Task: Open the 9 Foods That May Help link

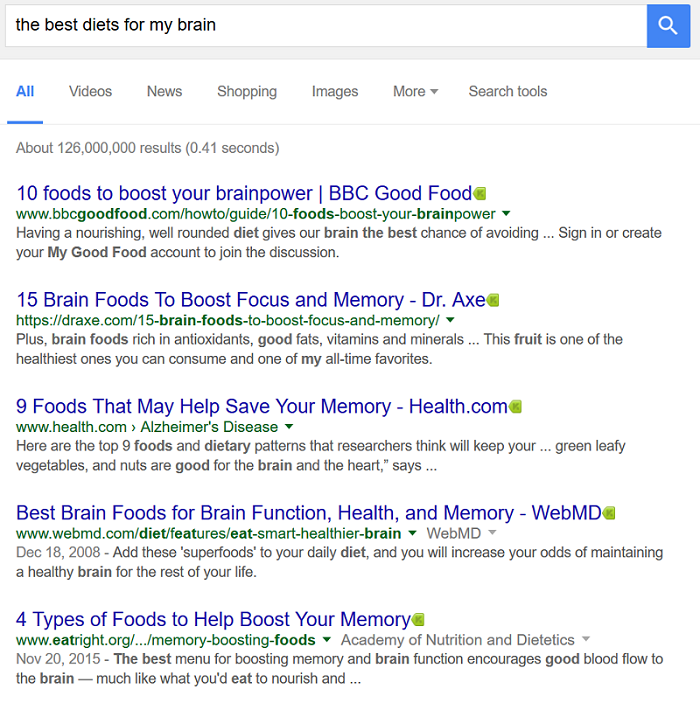Action: 262,407
